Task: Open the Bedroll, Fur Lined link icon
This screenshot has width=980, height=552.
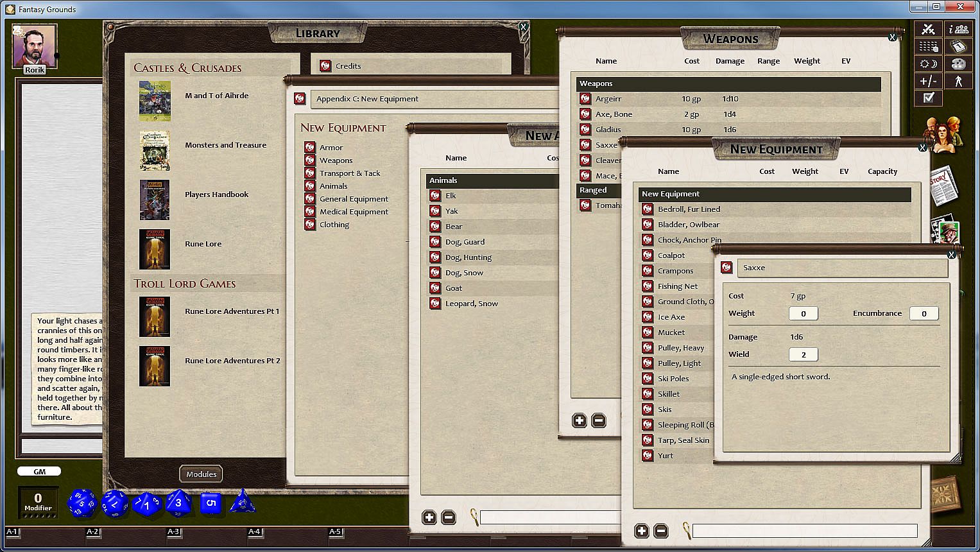Action: tap(648, 209)
